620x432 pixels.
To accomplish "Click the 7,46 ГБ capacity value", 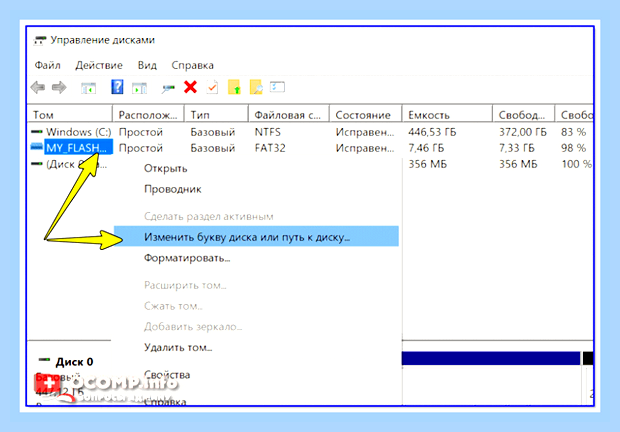I will (x=426, y=148).
